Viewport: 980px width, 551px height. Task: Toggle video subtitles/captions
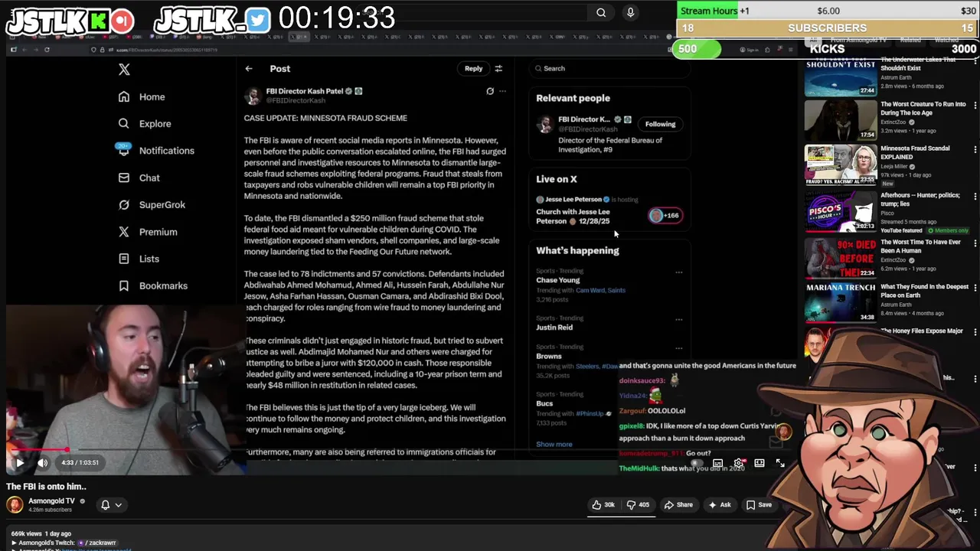(x=718, y=463)
